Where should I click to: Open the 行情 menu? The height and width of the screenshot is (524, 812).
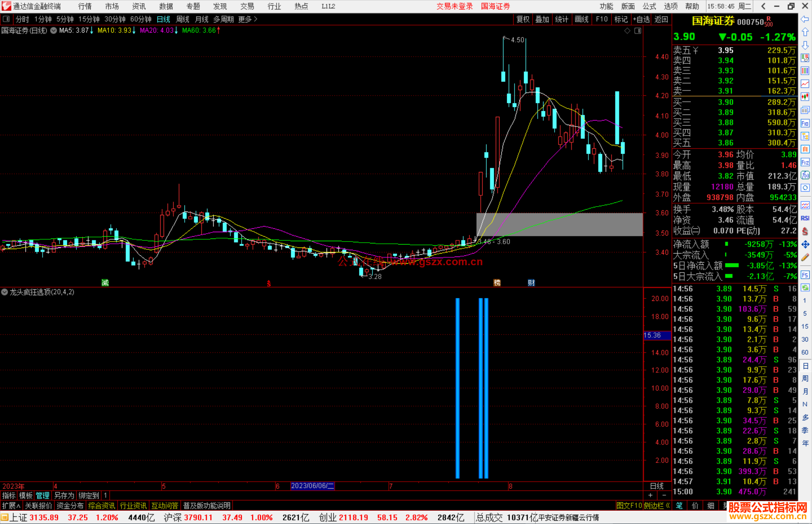(85, 6)
